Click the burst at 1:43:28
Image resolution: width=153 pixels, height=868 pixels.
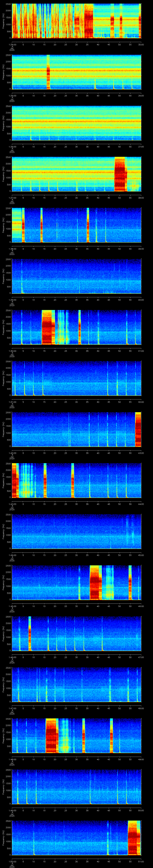[73, 480]
